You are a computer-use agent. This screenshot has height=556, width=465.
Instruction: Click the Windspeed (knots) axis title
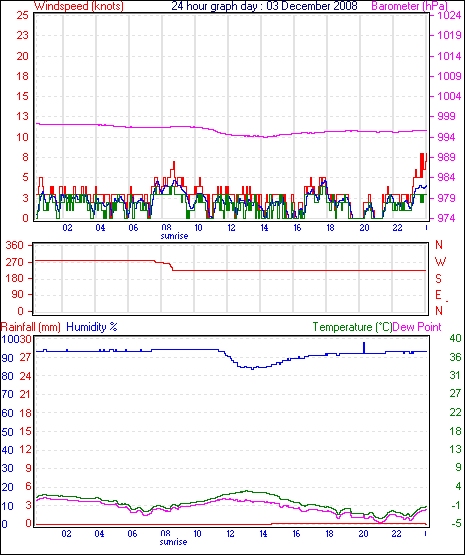(79, 6)
